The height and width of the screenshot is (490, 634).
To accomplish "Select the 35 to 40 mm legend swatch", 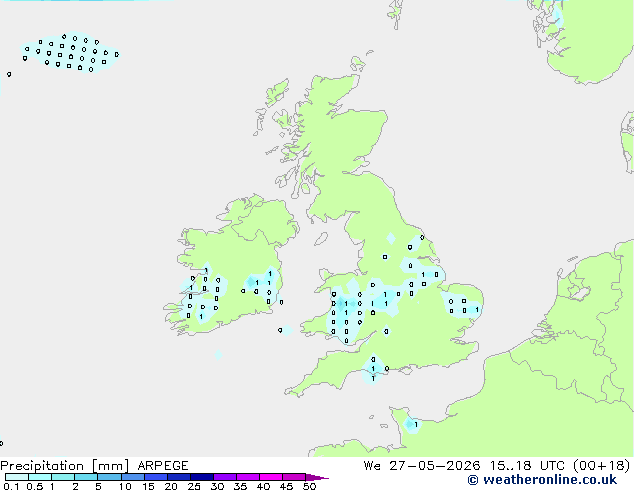I will point(247,477).
